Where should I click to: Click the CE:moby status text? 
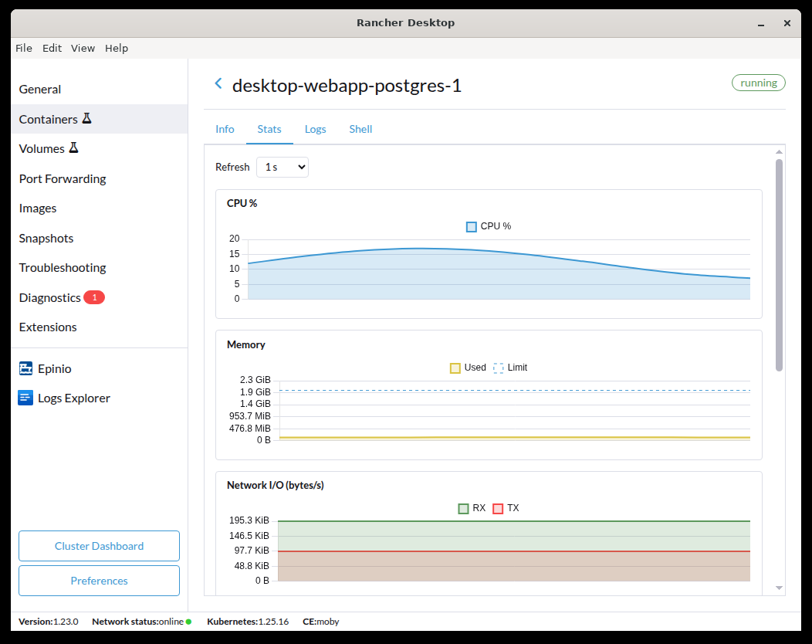click(x=321, y=622)
